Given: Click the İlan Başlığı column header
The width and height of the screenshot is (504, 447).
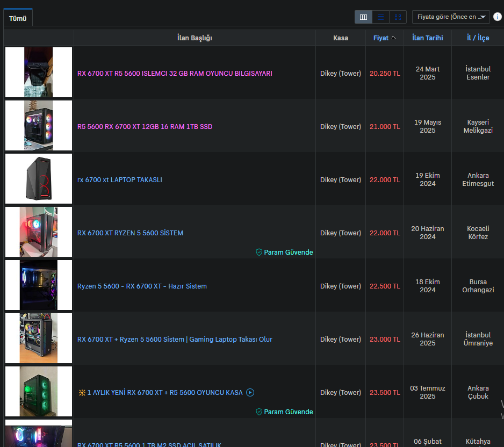Looking at the screenshot, I should (195, 38).
